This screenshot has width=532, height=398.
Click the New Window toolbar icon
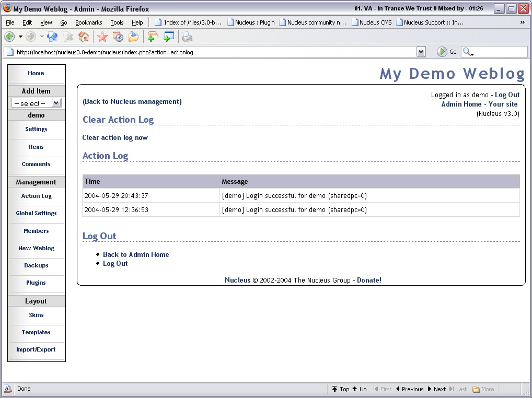(x=169, y=37)
